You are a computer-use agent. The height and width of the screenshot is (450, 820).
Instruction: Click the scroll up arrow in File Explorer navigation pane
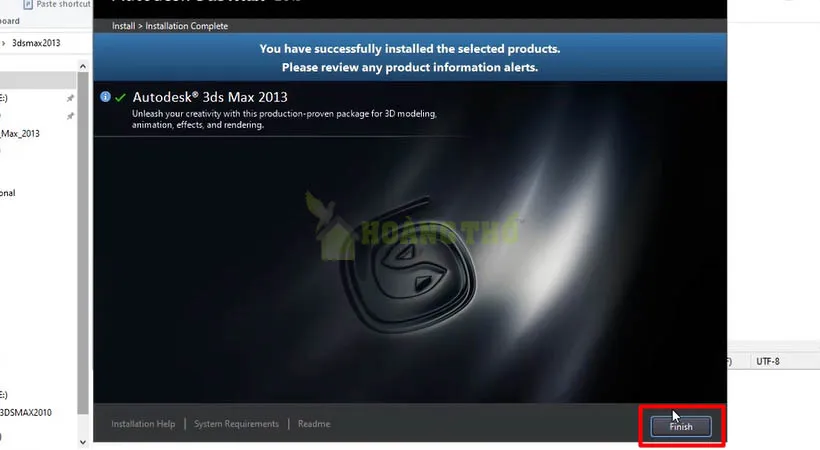tap(83, 66)
